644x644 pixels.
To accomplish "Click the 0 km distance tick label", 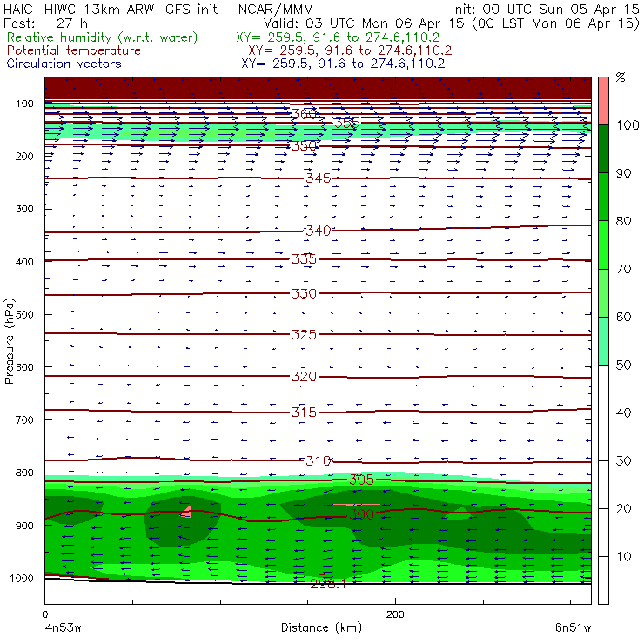I will [44, 614].
